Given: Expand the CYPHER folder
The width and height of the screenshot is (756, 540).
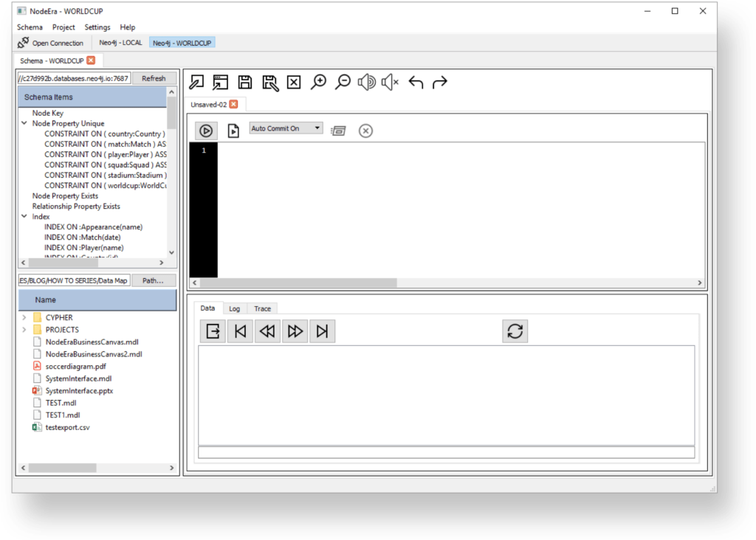Looking at the screenshot, I should 24,317.
